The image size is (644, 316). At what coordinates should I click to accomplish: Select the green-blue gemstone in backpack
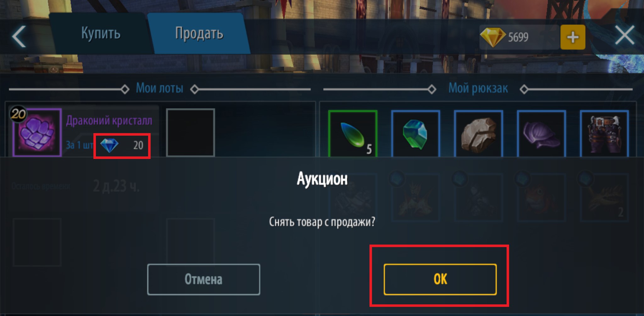[415, 133]
